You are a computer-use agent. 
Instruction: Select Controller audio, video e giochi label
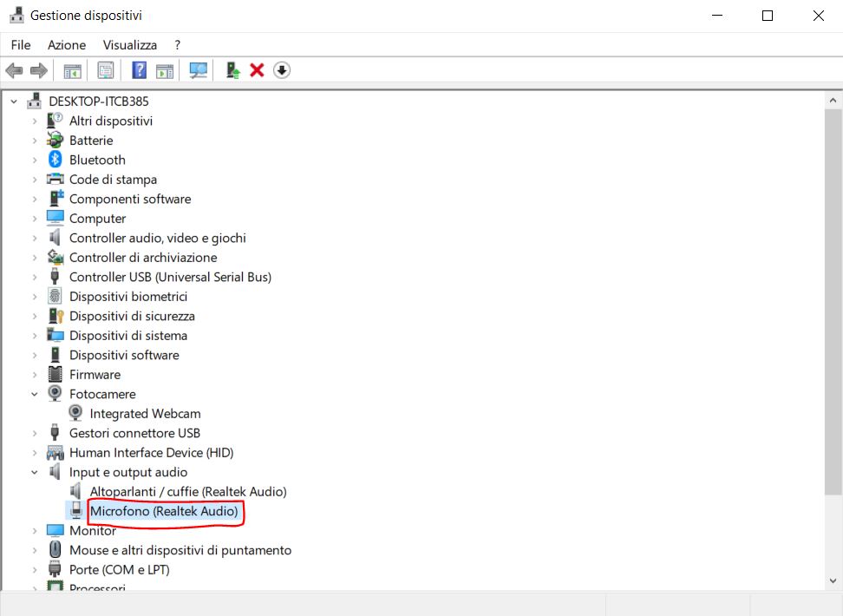[158, 238]
